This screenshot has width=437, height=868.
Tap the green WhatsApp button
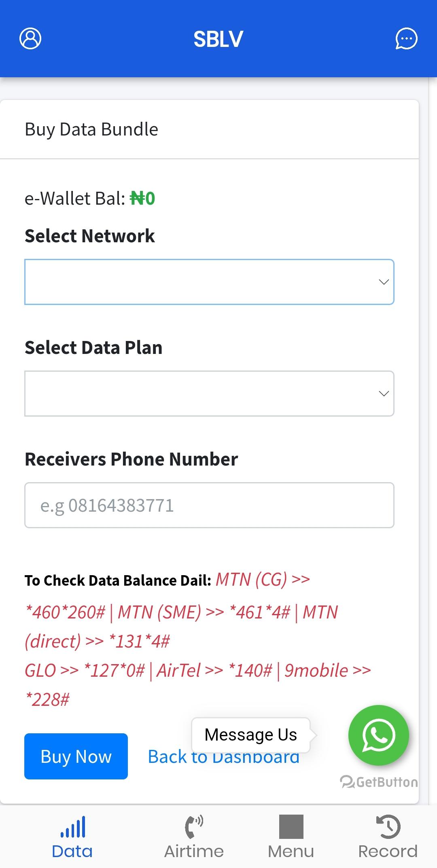pyautogui.click(x=378, y=735)
